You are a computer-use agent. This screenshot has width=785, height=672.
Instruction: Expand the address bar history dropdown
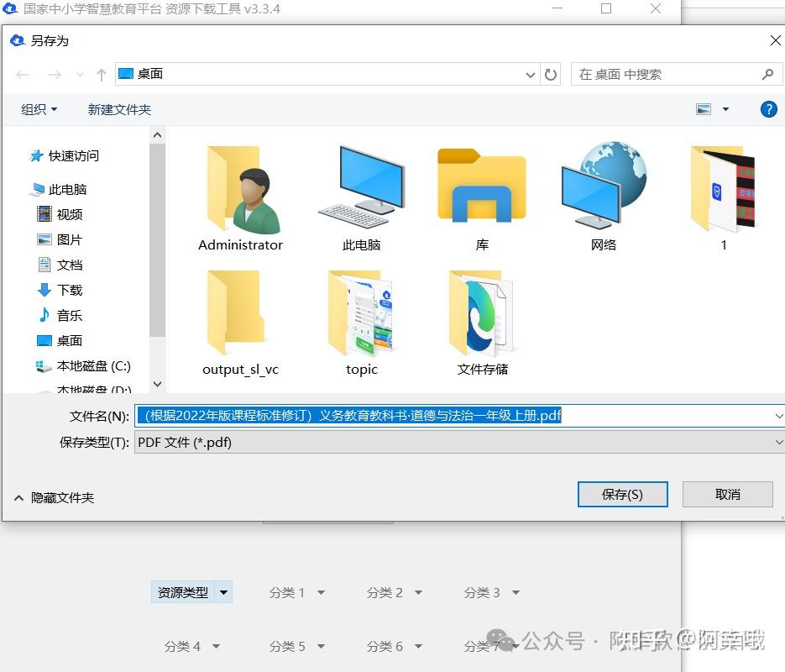(530, 75)
